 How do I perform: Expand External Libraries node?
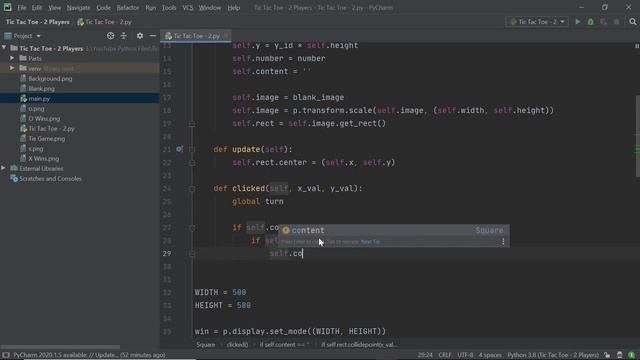tap(4, 168)
